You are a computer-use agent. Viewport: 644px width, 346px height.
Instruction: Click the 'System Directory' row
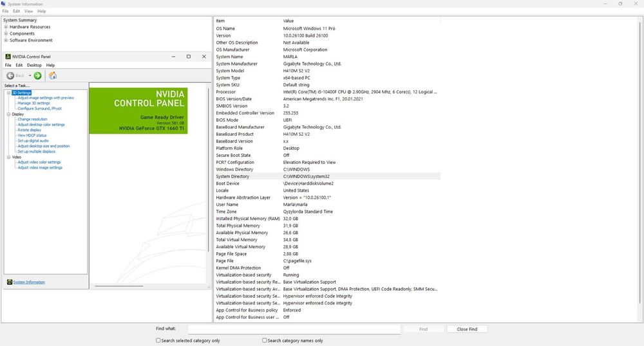(327, 176)
